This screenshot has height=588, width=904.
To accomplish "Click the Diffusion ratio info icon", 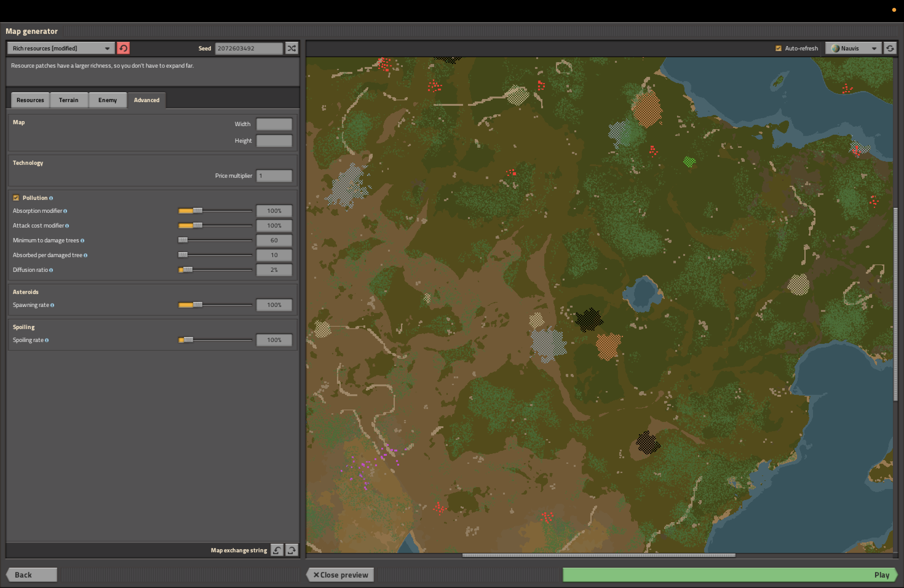I will point(51,270).
